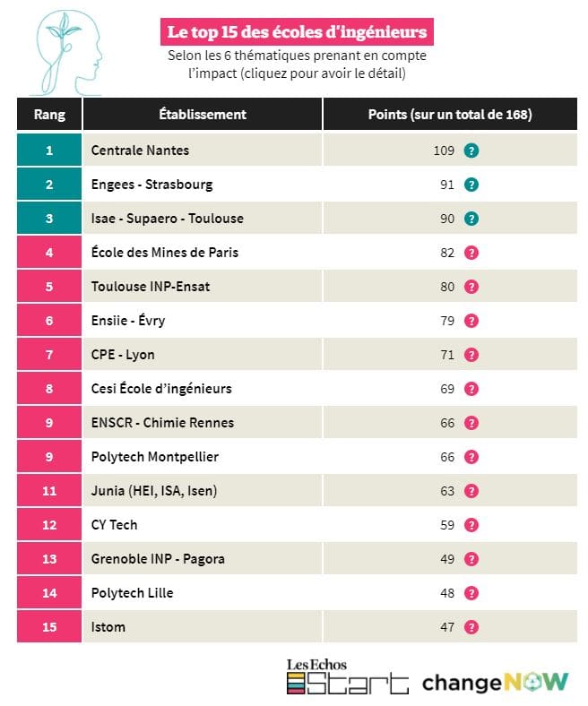Screen dimensions: 588x706
Task: Click the ChangeNOW logo
Action: click(x=495, y=683)
